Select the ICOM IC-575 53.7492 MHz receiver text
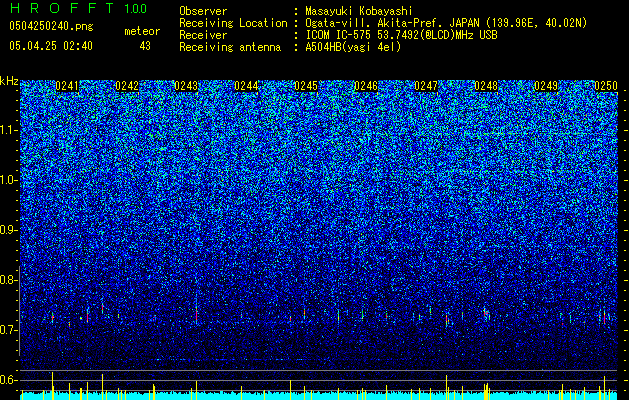 click(x=401, y=35)
